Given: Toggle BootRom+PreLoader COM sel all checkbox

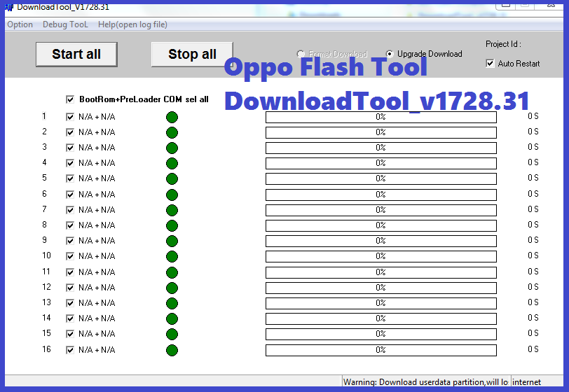Looking at the screenshot, I should pyautogui.click(x=70, y=99).
